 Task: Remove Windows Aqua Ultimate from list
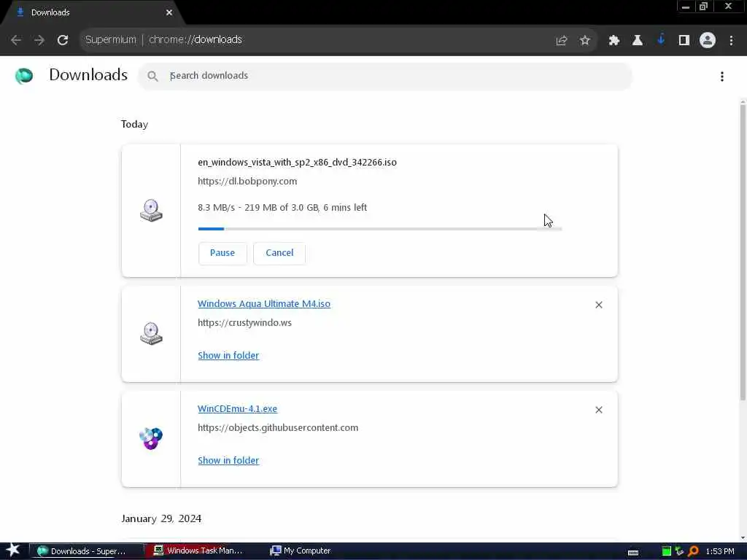pos(599,305)
